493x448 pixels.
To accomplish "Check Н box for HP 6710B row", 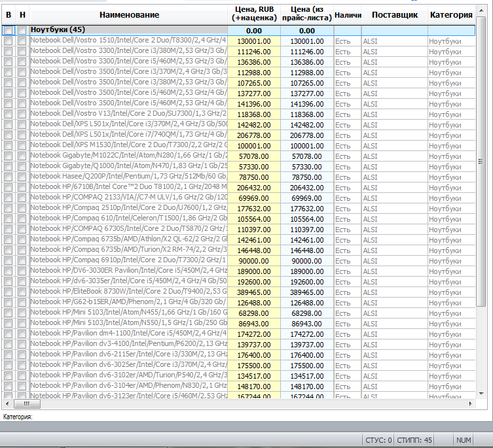I will 22,188.
